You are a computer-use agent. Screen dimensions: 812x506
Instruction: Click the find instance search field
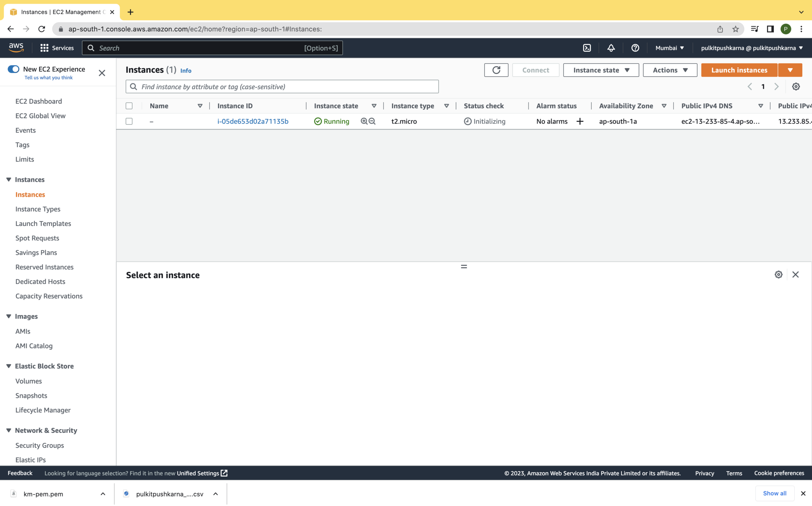282,87
